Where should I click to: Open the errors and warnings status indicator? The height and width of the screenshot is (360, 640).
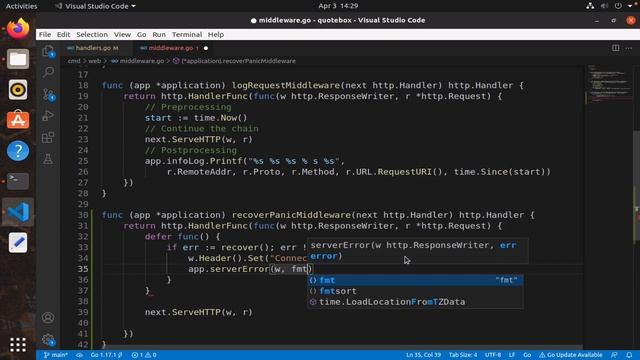[x=144, y=355]
